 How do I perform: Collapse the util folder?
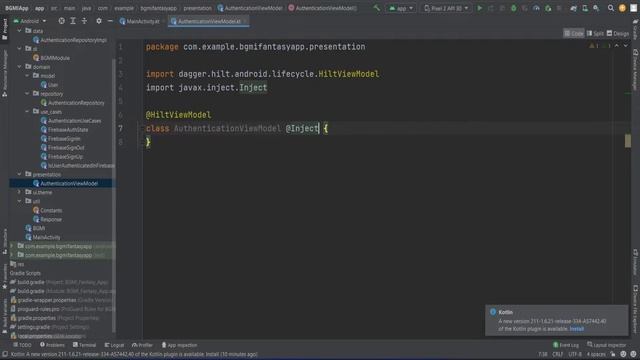pos(19,201)
